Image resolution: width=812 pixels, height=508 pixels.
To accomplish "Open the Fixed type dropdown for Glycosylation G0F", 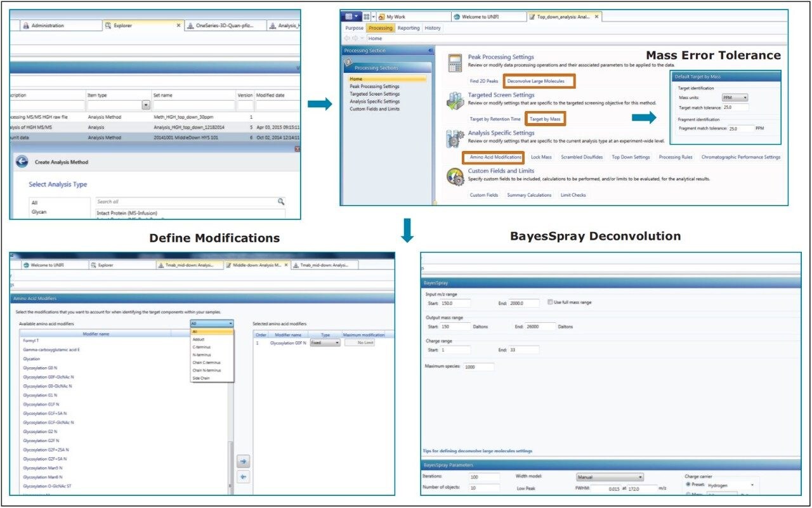I will tap(325, 342).
